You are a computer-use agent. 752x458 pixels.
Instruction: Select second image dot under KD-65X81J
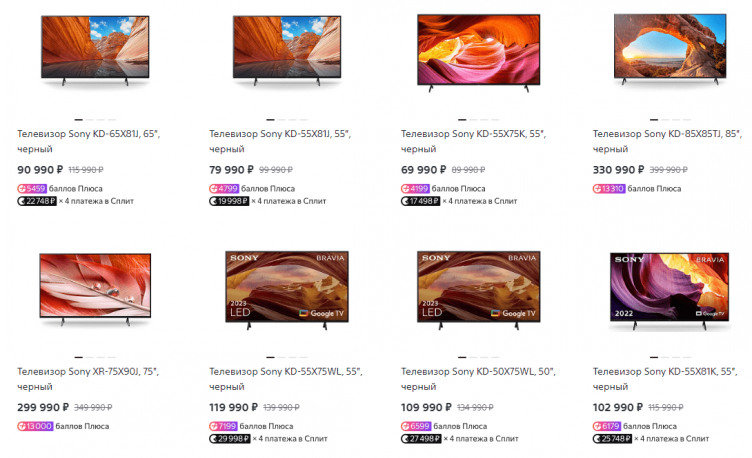[90, 119]
